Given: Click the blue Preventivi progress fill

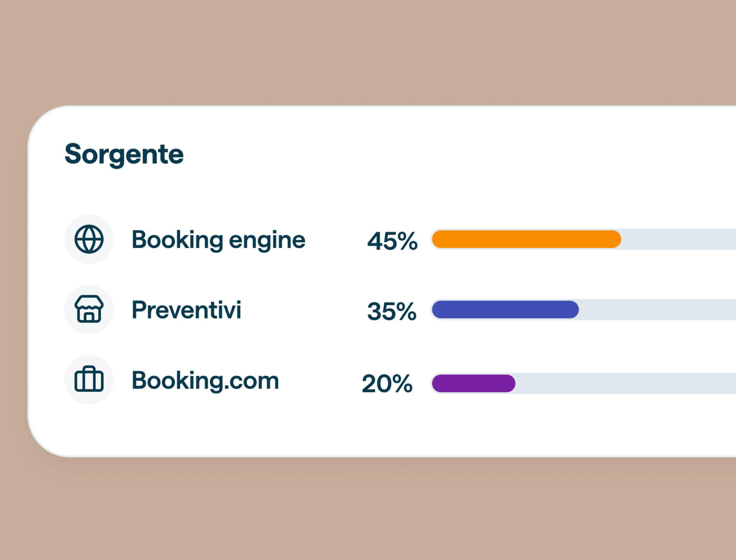Looking at the screenshot, I should coord(505,310).
